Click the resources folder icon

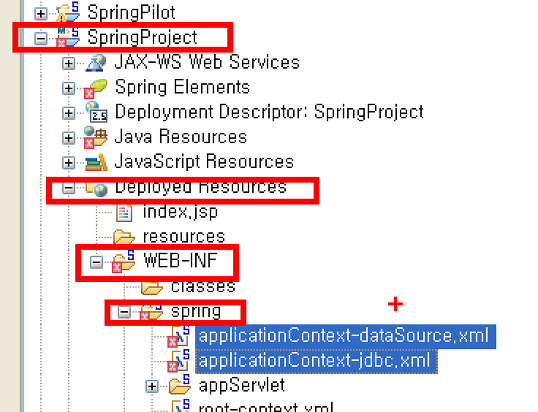point(124,237)
